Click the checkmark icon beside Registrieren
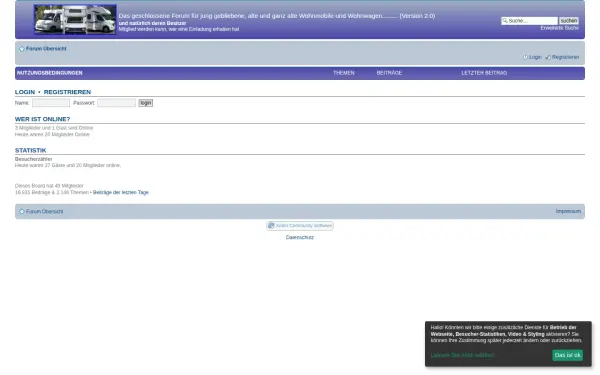 click(x=548, y=57)
